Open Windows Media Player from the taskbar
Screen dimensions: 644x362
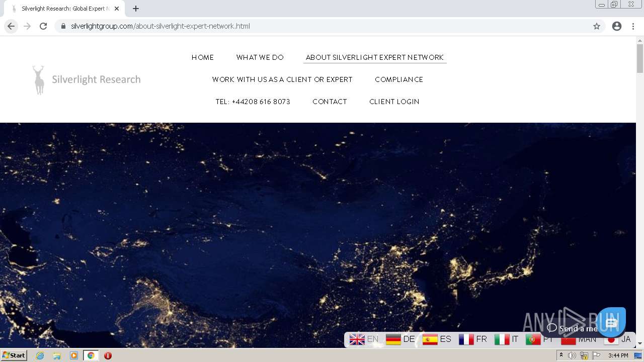click(x=74, y=355)
